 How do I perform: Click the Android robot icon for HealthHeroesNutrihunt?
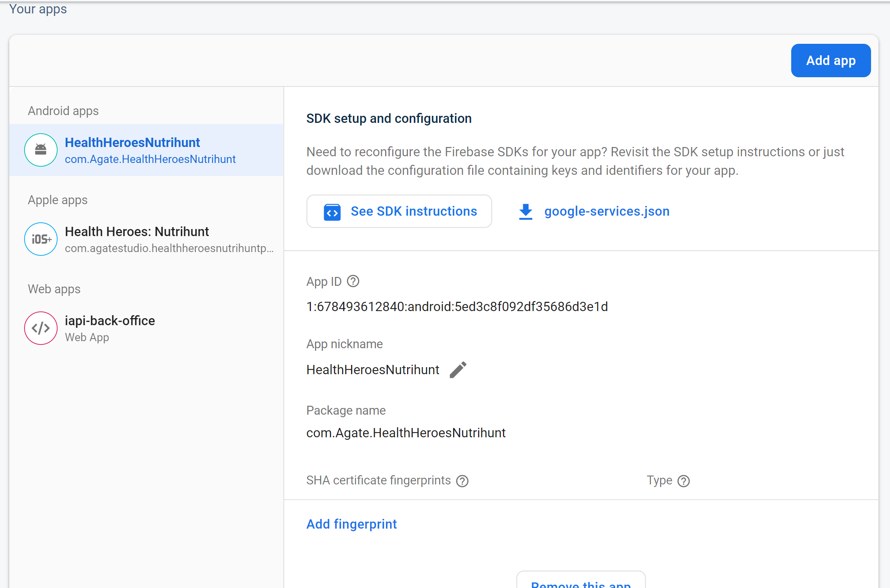40,150
